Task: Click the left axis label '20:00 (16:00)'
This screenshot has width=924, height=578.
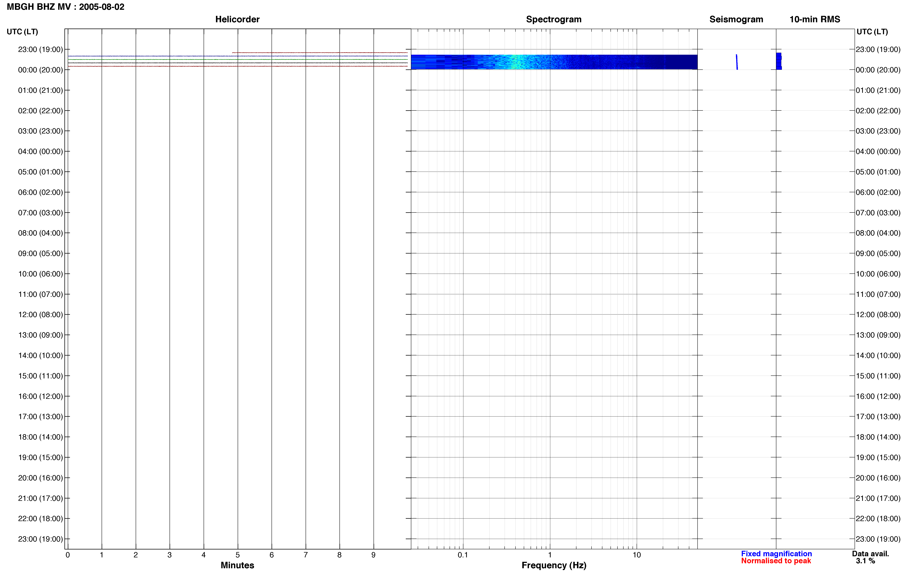Action: [41, 478]
